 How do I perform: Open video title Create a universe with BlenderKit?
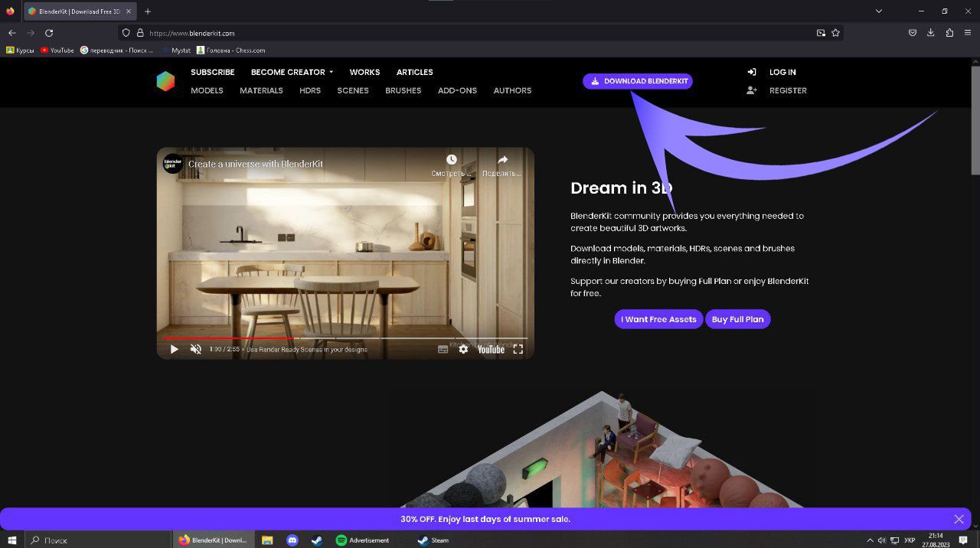(256, 164)
